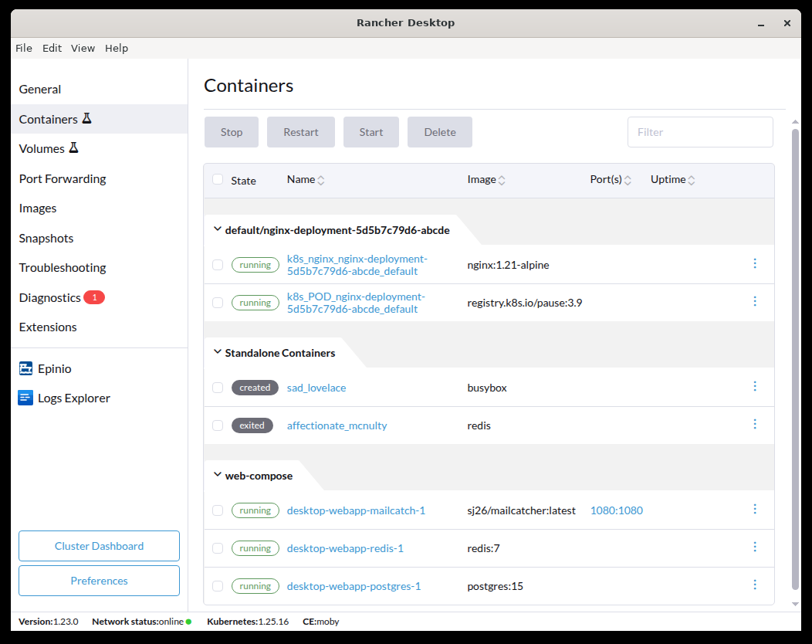Screen dimensions: 812x644
Task: Select the k8s_nginx_nginx-deployment container checkbox
Action: pos(218,265)
